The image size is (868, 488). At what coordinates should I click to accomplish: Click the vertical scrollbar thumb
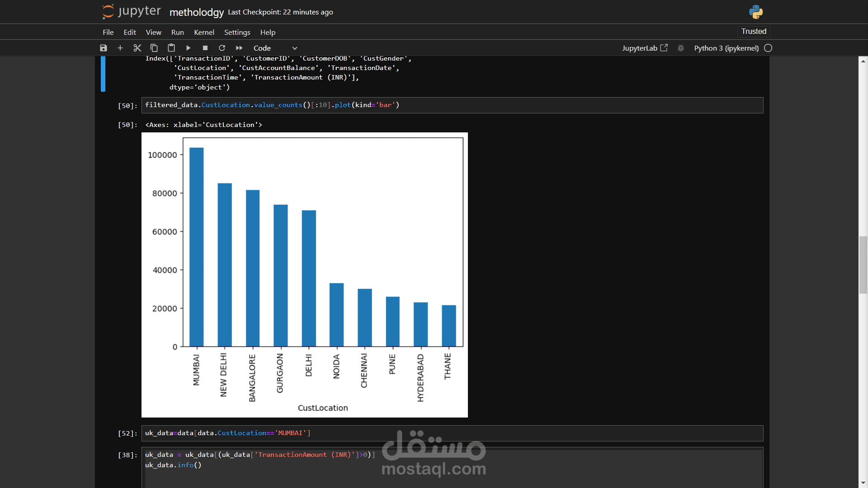pos(863,265)
